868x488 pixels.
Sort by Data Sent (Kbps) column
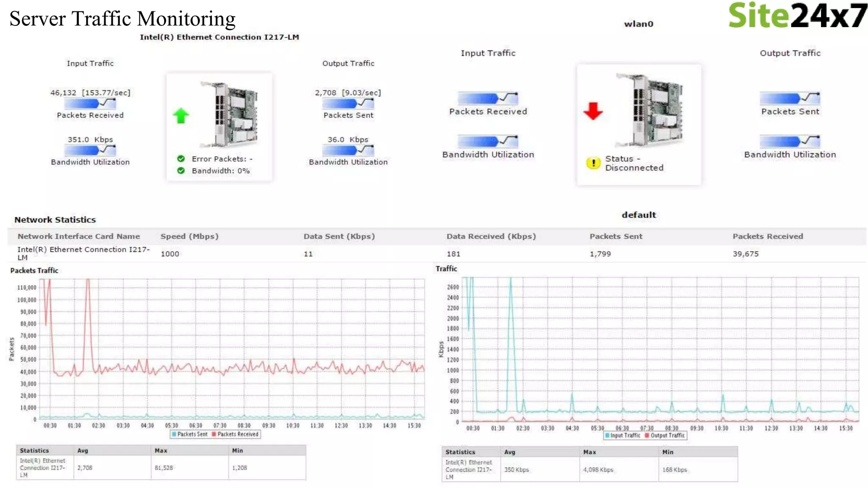coord(339,236)
